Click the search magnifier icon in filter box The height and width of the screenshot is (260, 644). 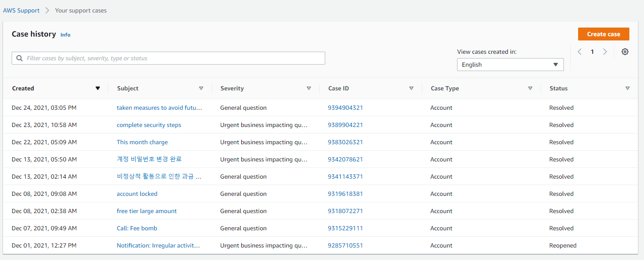click(19, 58)
